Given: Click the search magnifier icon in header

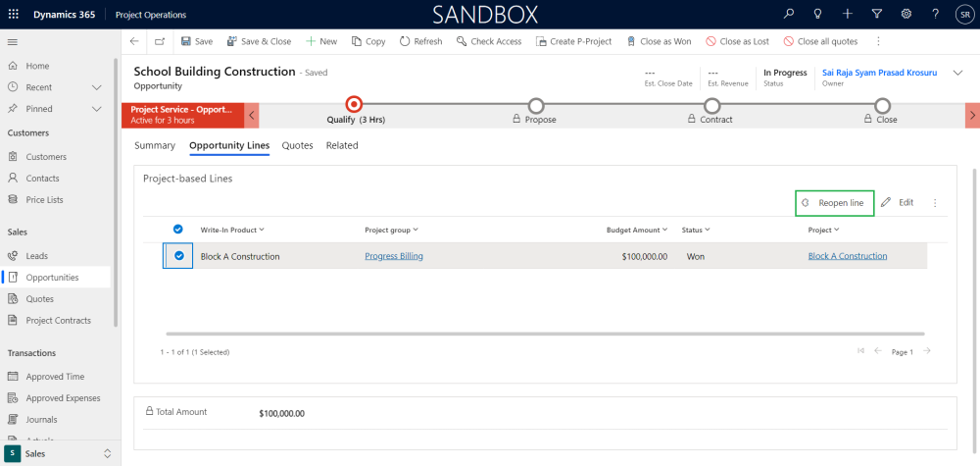Looking at the screenshot, I should pyautogui.click(x=789, y=15).
